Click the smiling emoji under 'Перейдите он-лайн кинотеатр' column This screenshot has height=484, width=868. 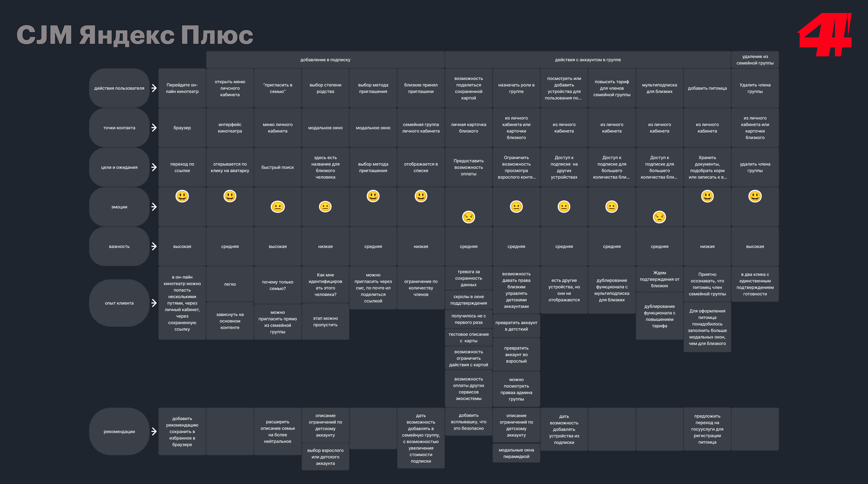[182, 196]
